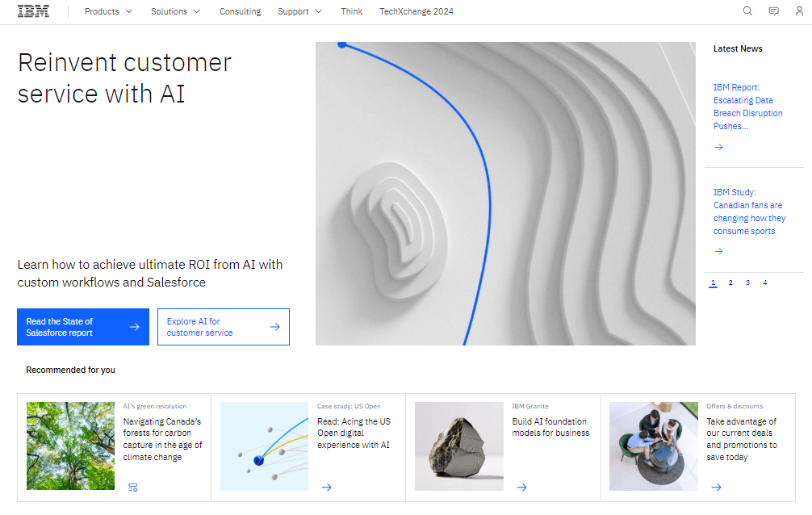Click the people meeting at table thumbnail
This screenshot has width=812, height=515.
[x=654, y=446]
